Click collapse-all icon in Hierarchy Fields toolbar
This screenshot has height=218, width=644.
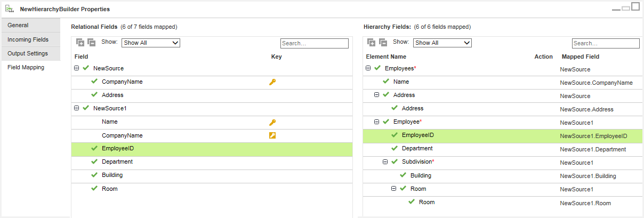click(383, 43)
